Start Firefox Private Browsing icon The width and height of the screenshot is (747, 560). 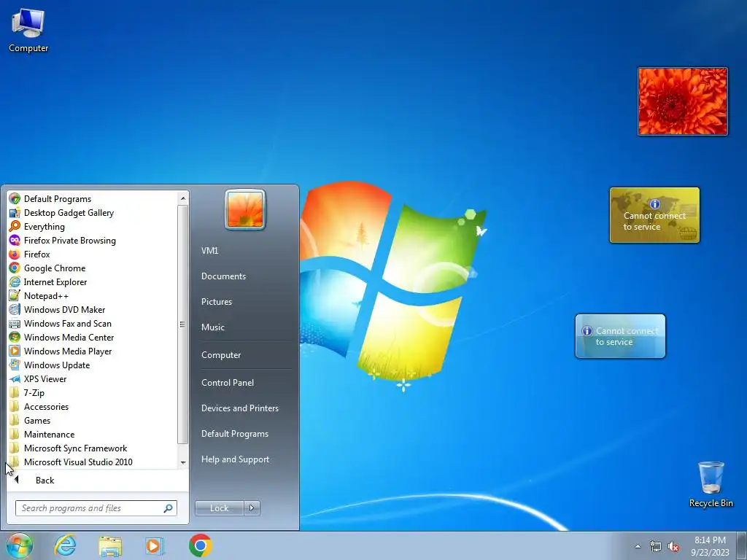point(15,240)
